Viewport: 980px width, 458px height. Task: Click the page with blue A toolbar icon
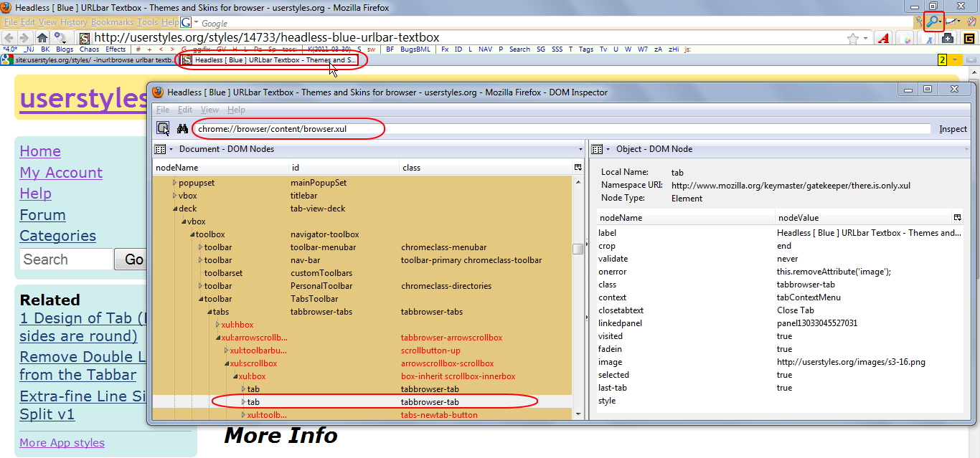(x=926, y=38)
